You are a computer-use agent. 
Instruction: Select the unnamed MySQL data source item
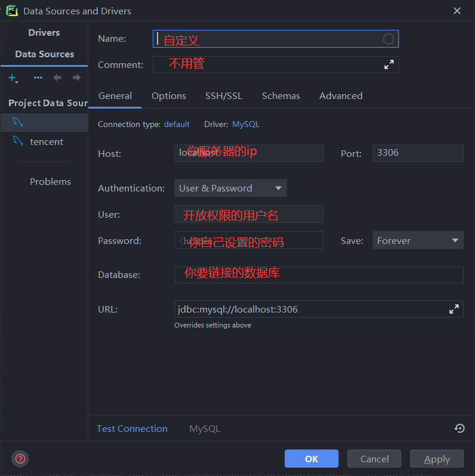coord(44,123)
